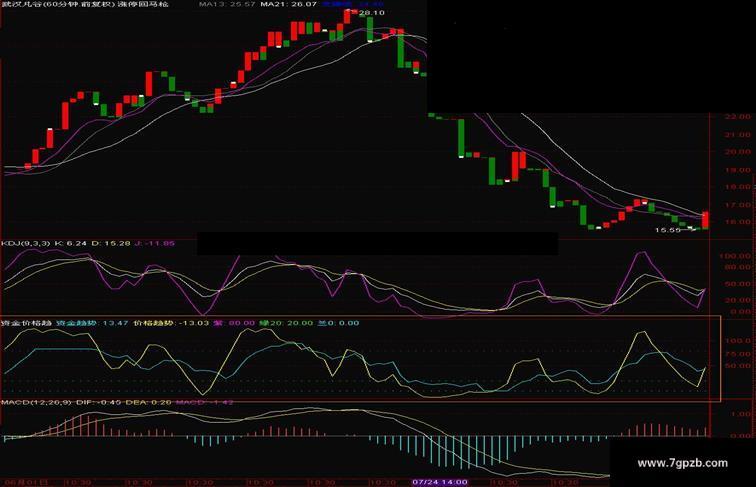The width and height of the screenshot is (756, 487).
Task: Click the KDJ D: 15.28 value
Action: coord(111,244)
